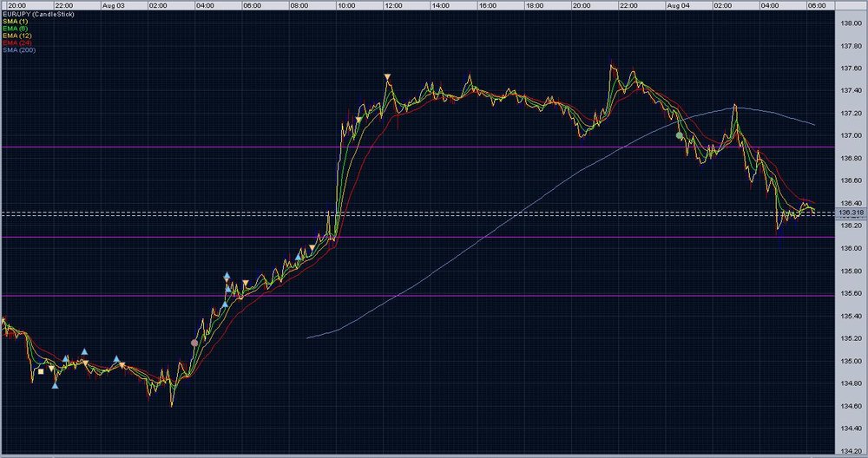Click the 135.60 price axis label
This screenshot has width=868, height=458.
tap(851, 293)
